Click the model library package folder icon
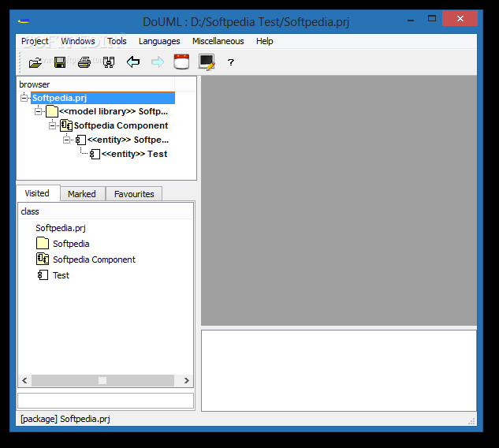499x448 pixels. pyautogui.click(x=52, y=111)
